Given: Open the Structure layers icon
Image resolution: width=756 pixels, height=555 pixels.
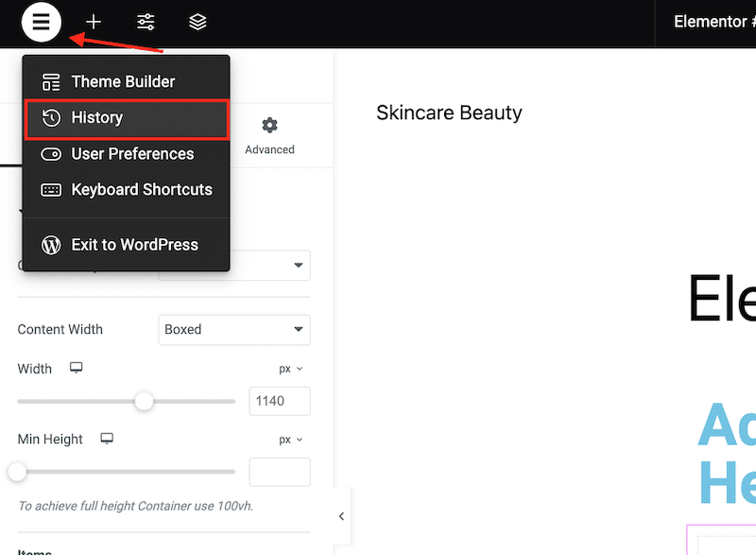Looking at the screenshot, I should (x=198, y=22).
